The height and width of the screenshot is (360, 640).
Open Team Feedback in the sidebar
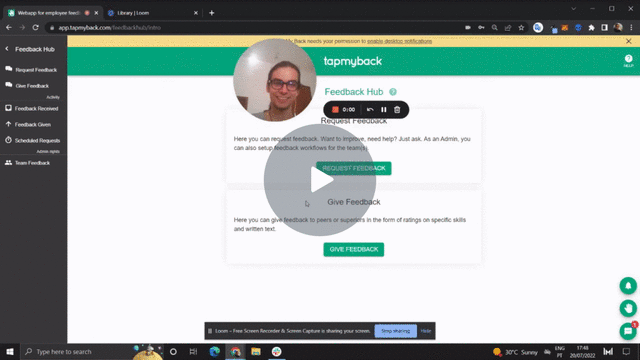coord(33,163)
